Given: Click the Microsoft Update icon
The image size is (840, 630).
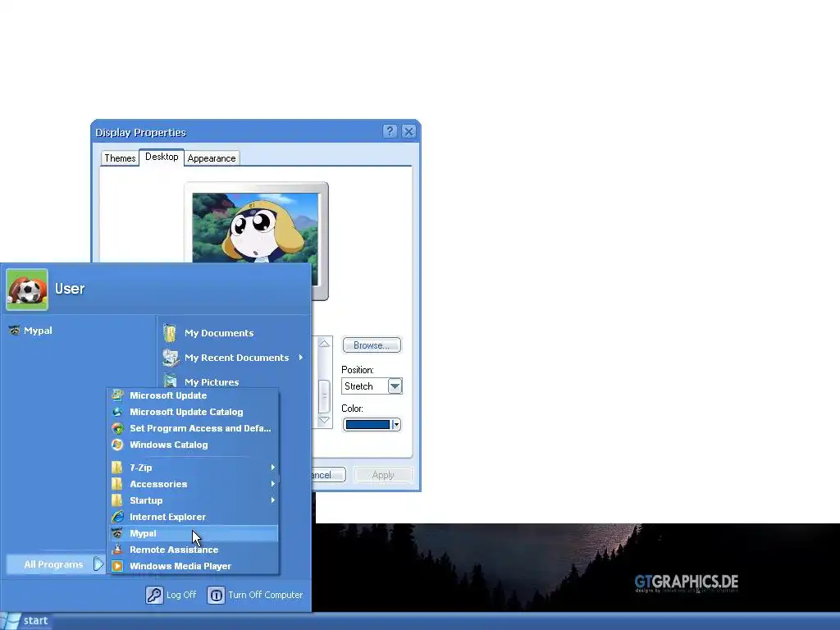Looking at the screenshot, I should [117, 395].
